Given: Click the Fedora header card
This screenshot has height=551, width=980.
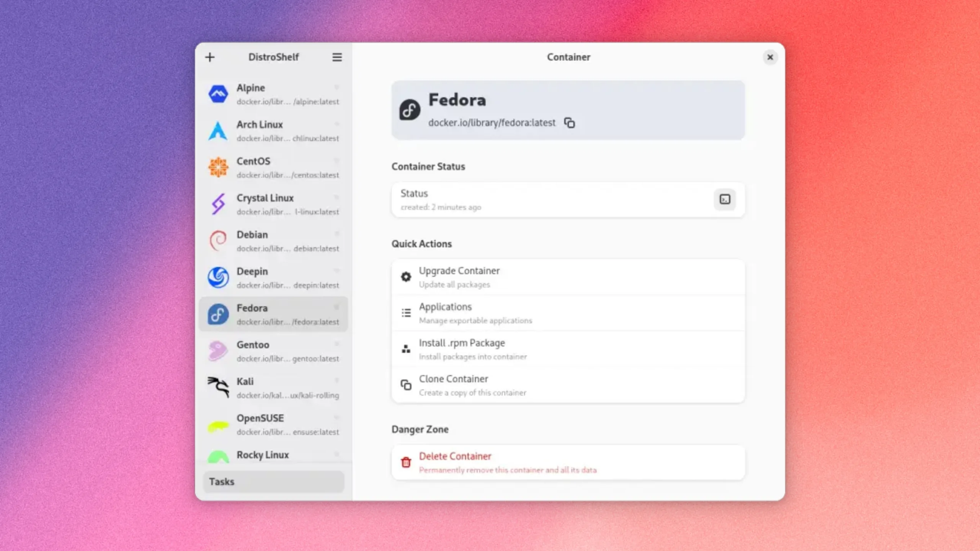Looking at the screenshot, I should coord(568,110).
